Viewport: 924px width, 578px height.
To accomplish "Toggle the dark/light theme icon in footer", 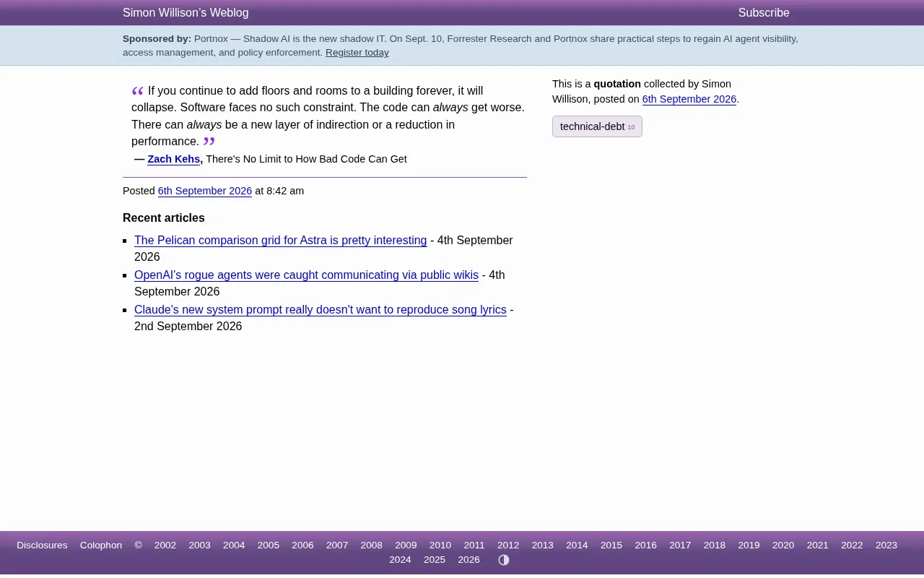I will click(504, 560).
